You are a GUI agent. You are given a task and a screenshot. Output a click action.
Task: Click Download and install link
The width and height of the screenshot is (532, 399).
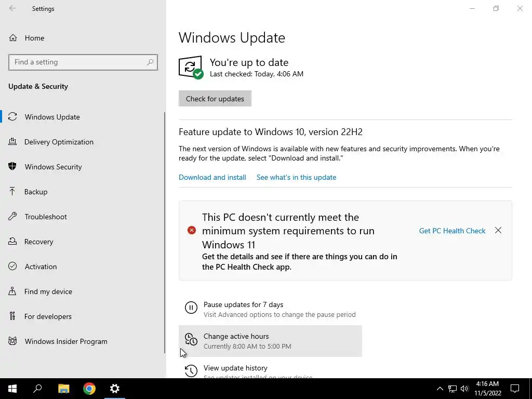(x=212, y=177)
